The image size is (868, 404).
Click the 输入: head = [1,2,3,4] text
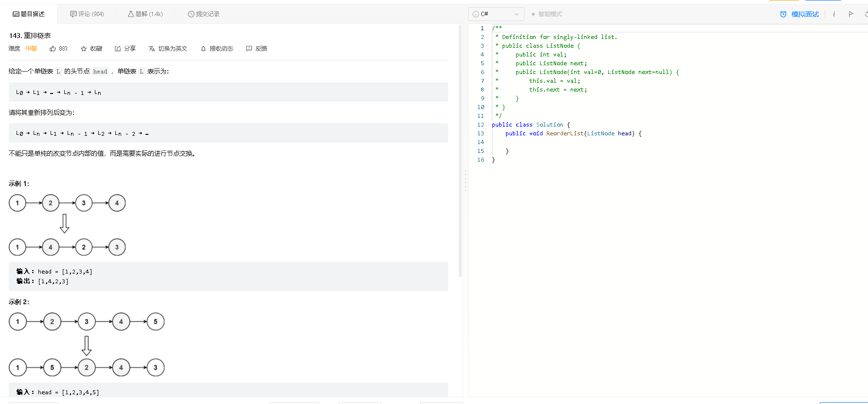(x=54, y=272)
